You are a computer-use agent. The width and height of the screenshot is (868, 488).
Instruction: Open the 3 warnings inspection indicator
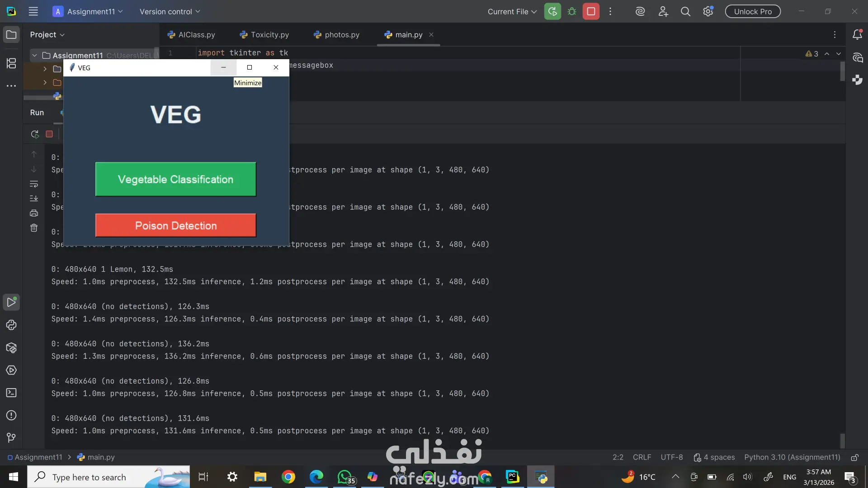click(812, 54)
